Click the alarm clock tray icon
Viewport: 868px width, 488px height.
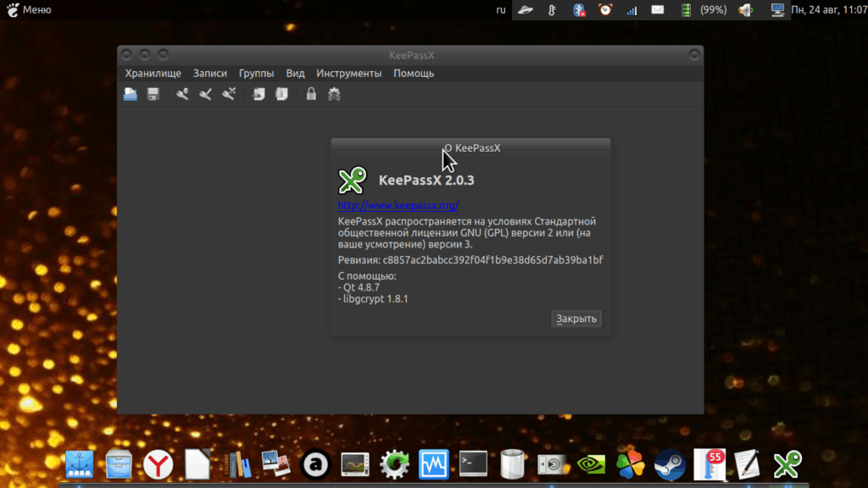tap(605, 9)
